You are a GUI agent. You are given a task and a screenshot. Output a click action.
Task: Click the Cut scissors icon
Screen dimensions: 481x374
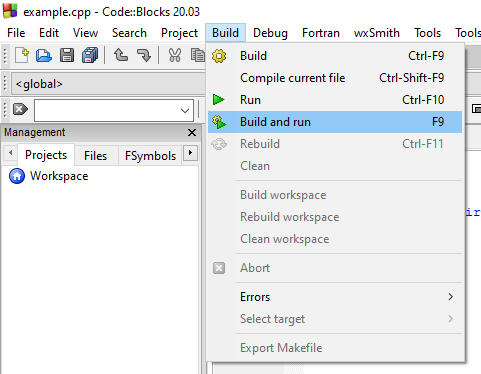(x=175, y=55)
